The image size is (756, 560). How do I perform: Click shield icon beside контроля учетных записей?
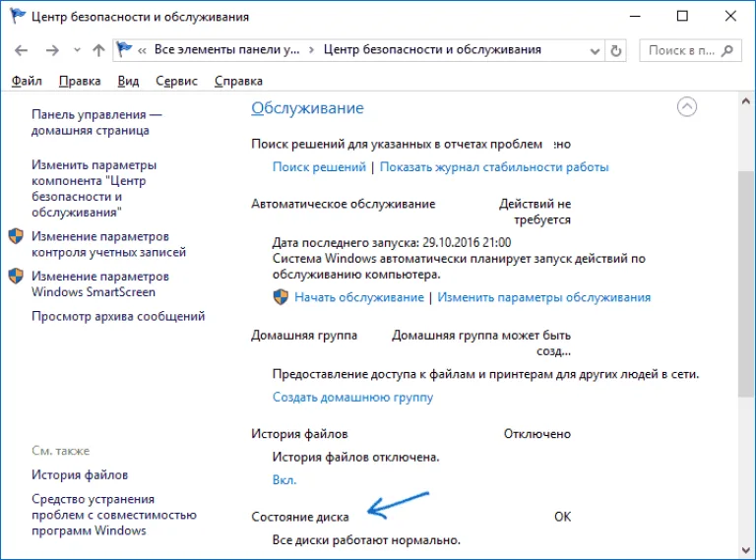pos(16,236)
